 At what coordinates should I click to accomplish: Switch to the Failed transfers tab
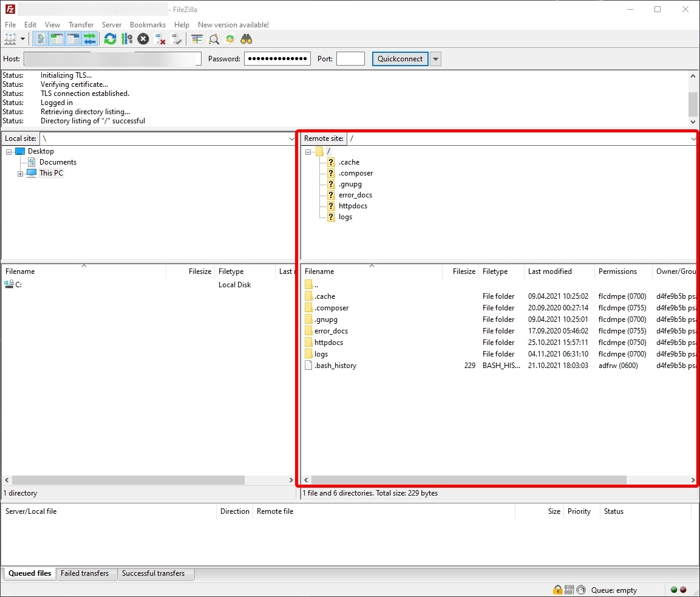84,573
